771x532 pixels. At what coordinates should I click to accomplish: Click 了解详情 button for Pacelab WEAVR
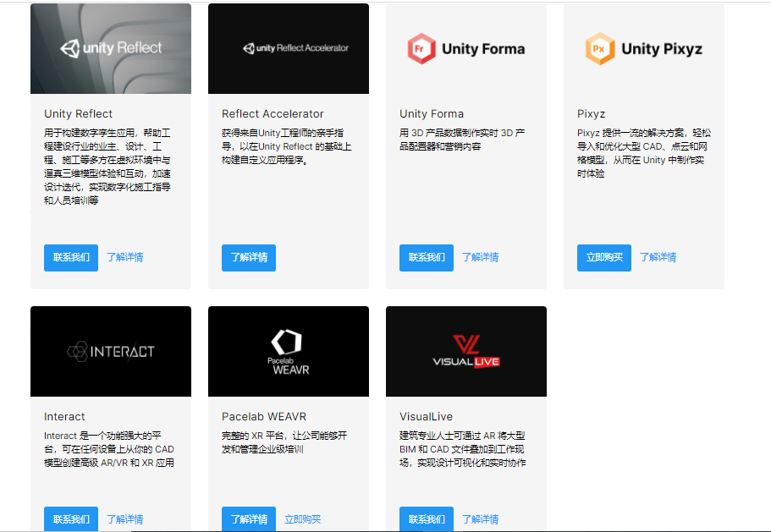click(249, 518)
